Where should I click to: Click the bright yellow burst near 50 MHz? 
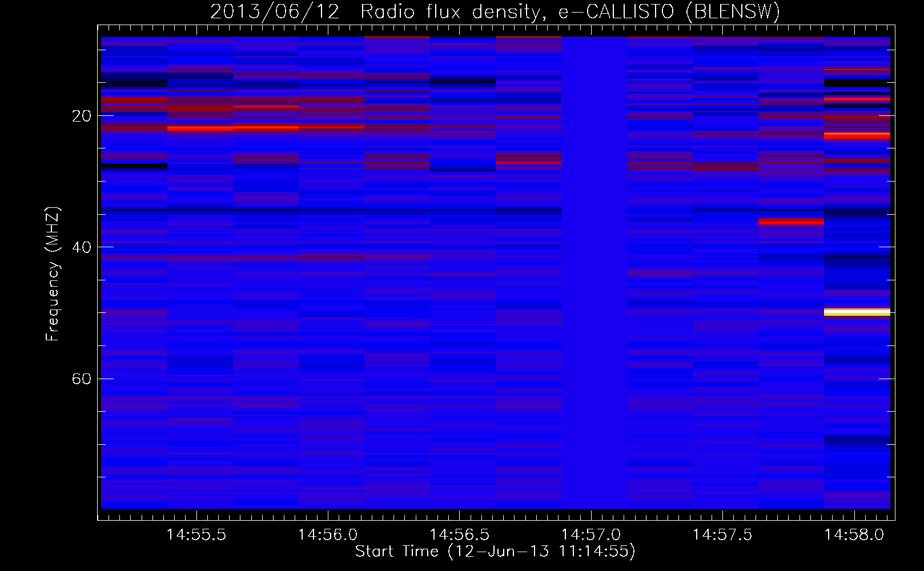pyautogui.click(x=857, y=312)
